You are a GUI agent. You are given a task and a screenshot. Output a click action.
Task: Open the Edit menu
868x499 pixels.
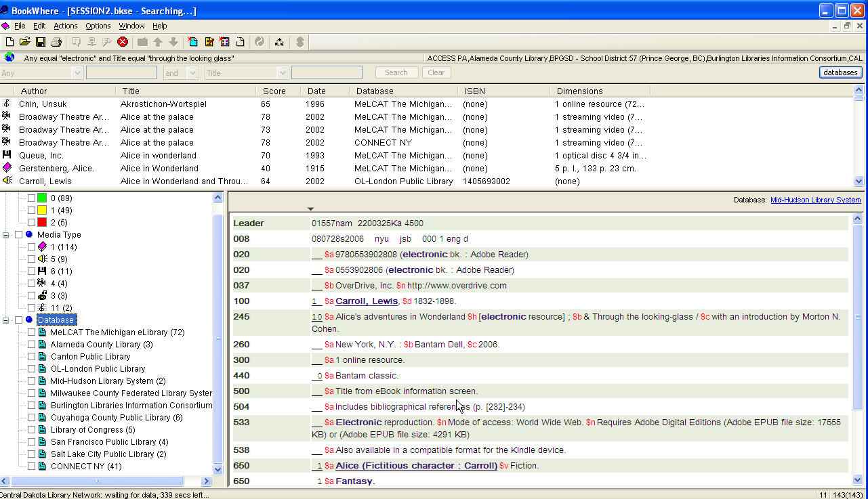(x=39, y=26)
